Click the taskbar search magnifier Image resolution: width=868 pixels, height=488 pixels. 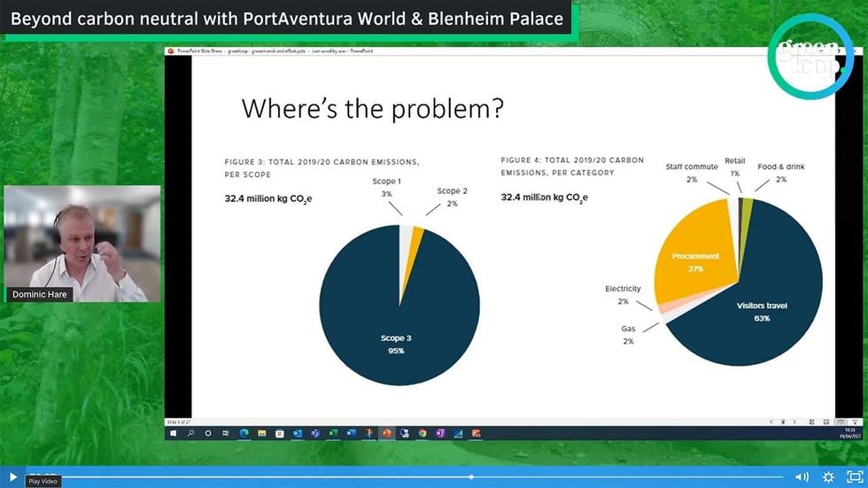coord(190,433)
